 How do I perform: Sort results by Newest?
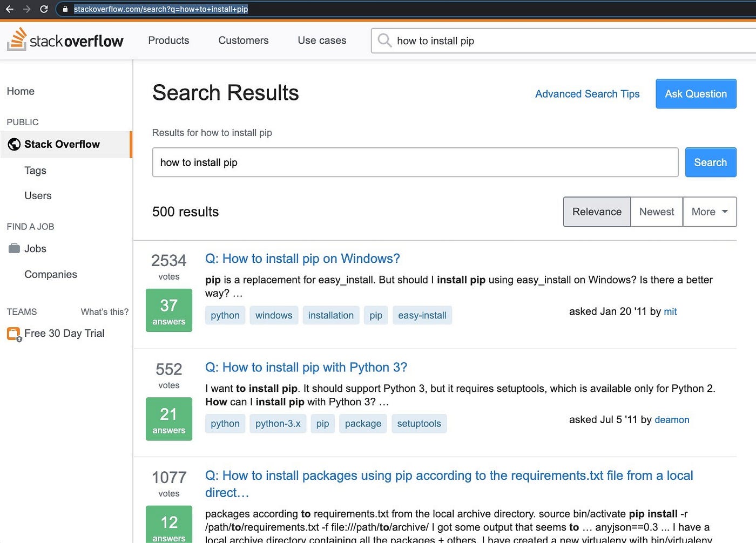(657, 212)
